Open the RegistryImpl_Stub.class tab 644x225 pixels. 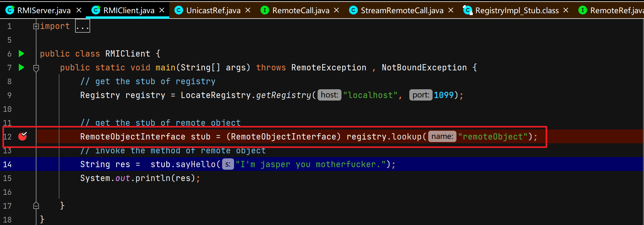[517, 10]
